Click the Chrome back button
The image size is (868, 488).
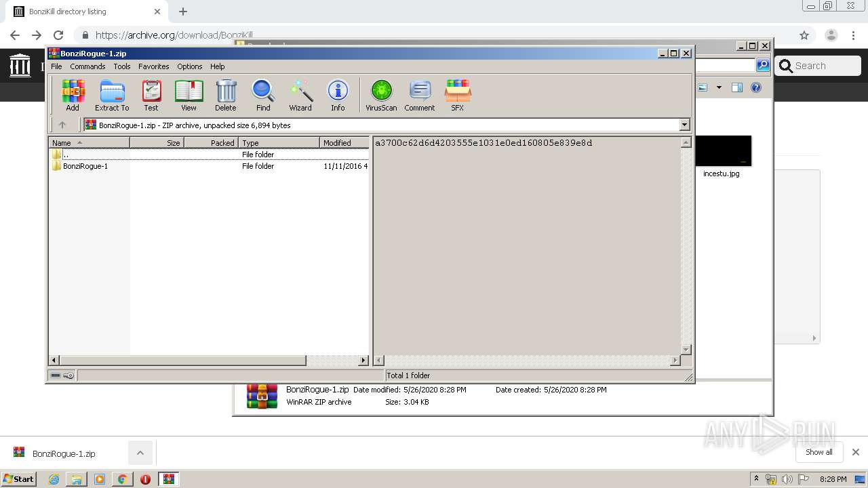tap(15, 35)
